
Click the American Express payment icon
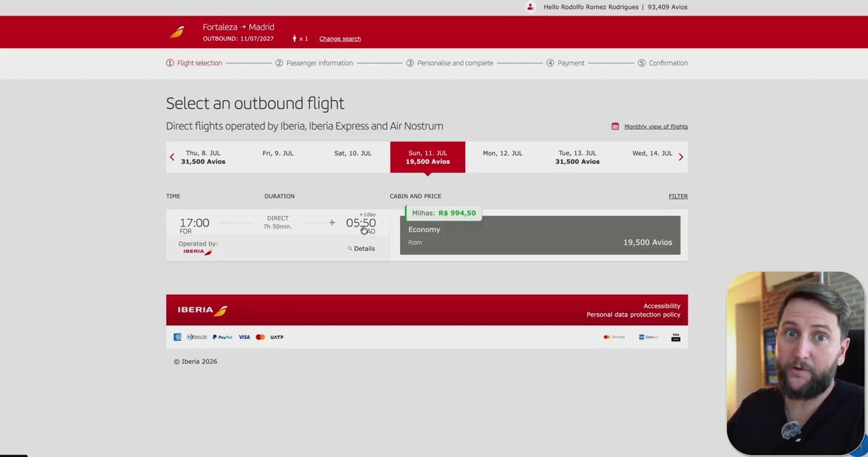click(178, 337)
